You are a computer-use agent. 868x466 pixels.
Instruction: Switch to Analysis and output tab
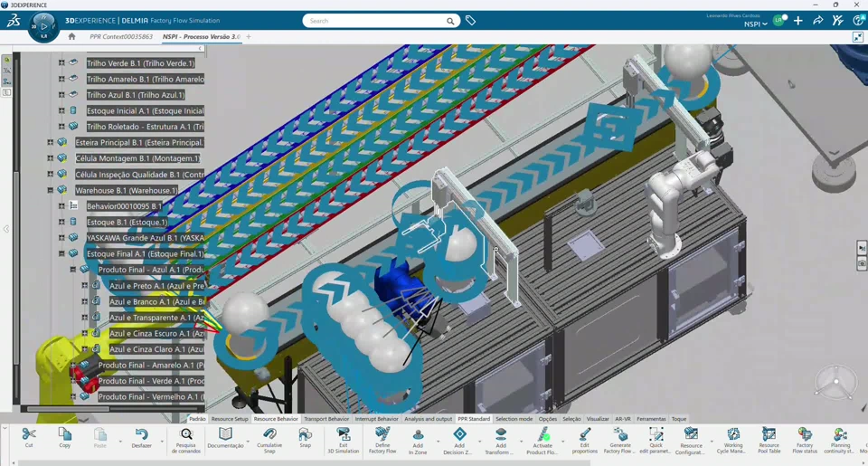click(x=428, y=419)
